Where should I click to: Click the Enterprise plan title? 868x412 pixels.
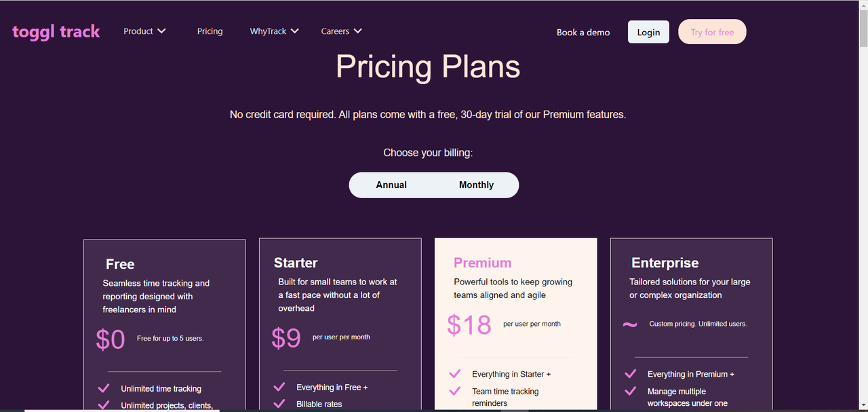665,263
